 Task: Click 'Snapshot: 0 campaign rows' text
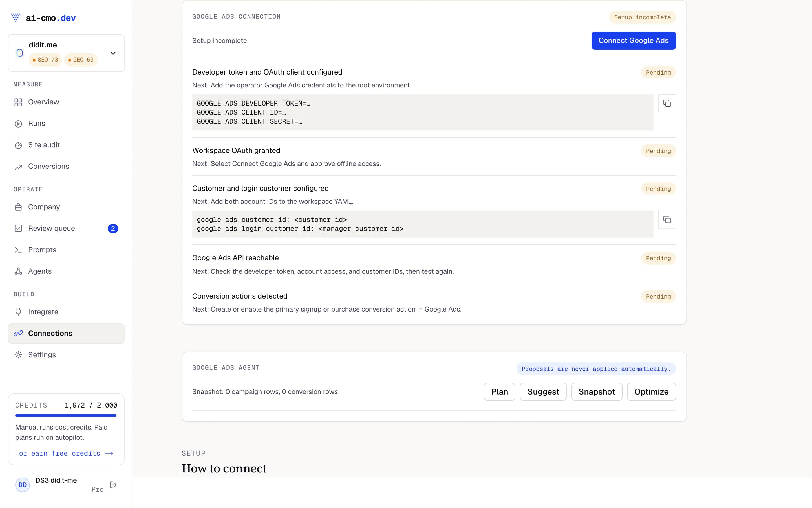(x=265, y=392)
